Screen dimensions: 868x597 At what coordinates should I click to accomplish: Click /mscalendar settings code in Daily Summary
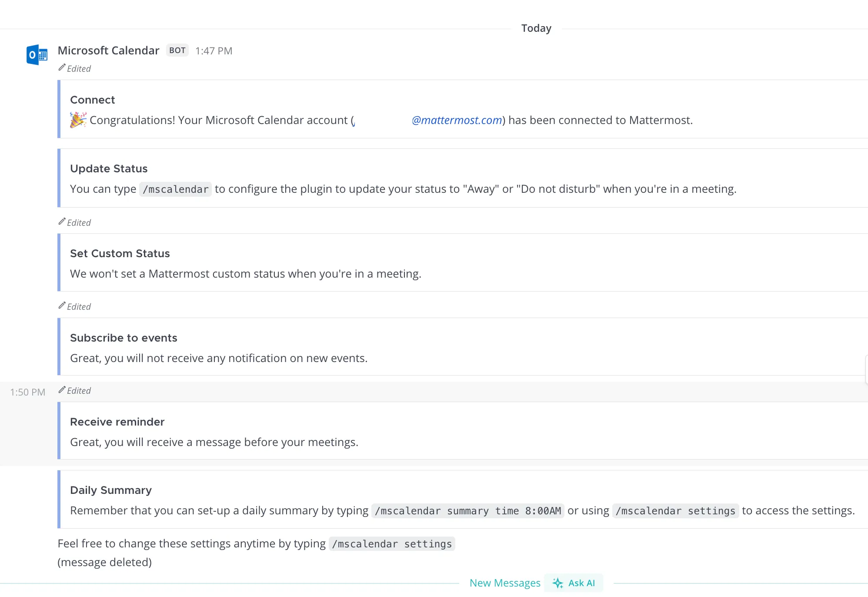pos(675,511)
